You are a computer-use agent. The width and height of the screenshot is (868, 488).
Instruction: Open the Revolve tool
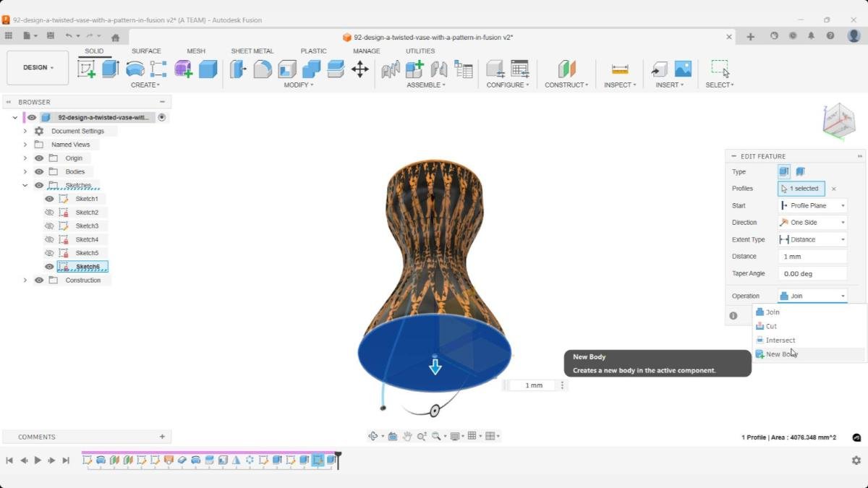(x=134, y=67)
